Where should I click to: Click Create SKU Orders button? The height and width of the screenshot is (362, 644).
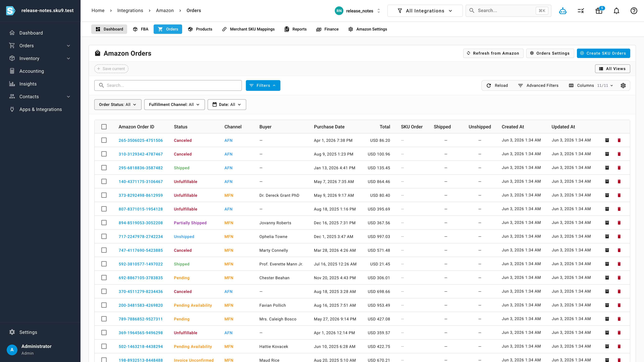click(x=603, y=53)
